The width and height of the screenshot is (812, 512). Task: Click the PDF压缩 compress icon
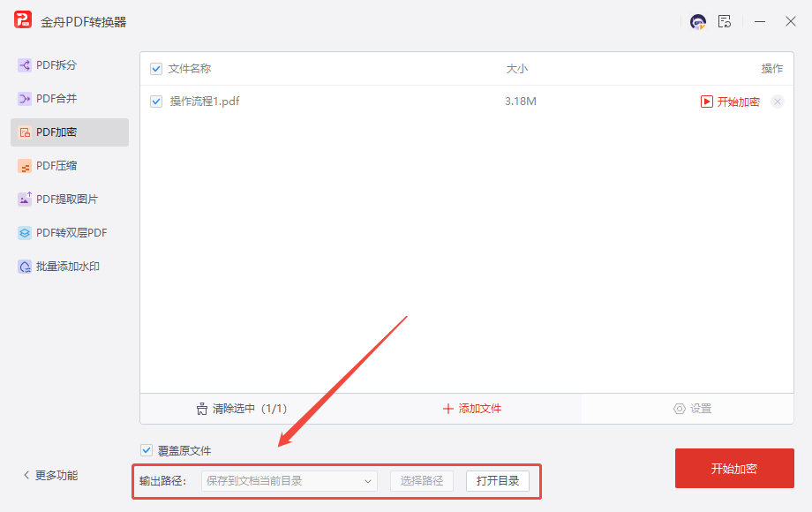[25, 166]
